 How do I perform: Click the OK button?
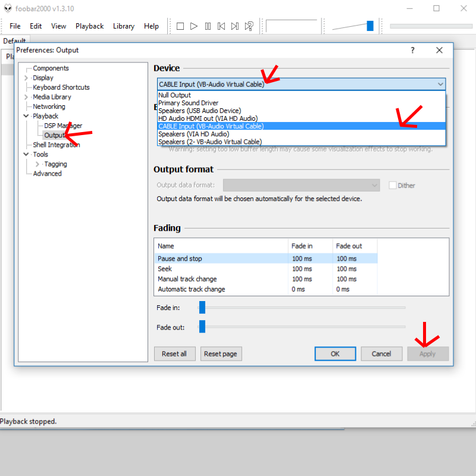(335, 353)
